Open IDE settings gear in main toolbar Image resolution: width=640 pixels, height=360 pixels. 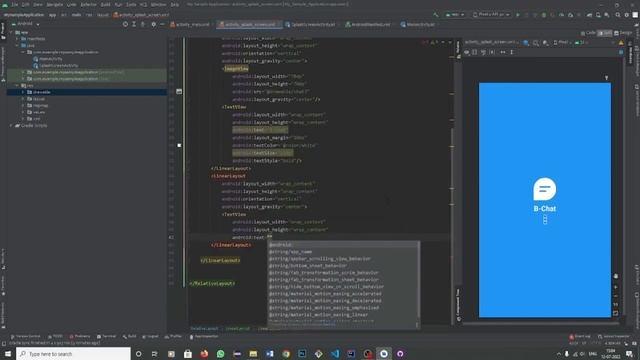pyautogui.click(x=627, y=15)
